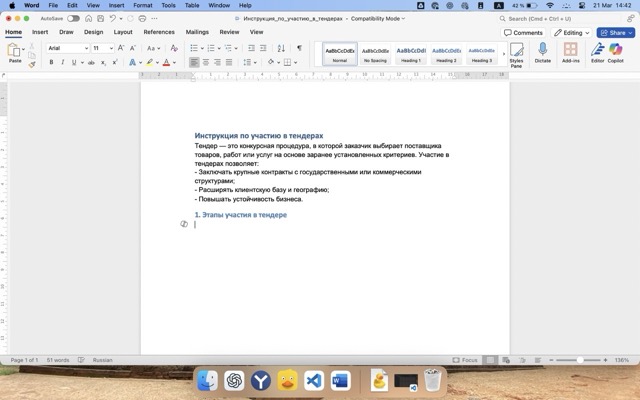Show paragraph marks with pilcrow icon
Screen dimensions: 640x400
coord(299,48)
